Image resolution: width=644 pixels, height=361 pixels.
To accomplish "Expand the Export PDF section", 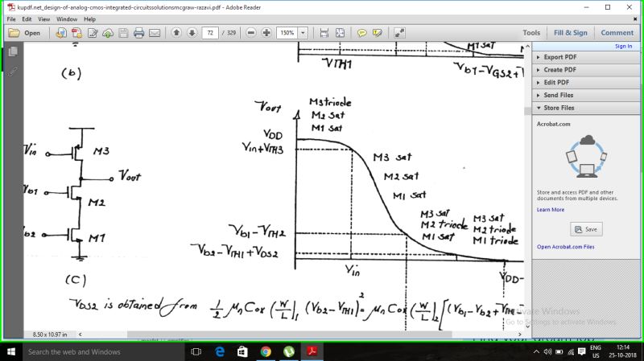I will tap(586, 57).
